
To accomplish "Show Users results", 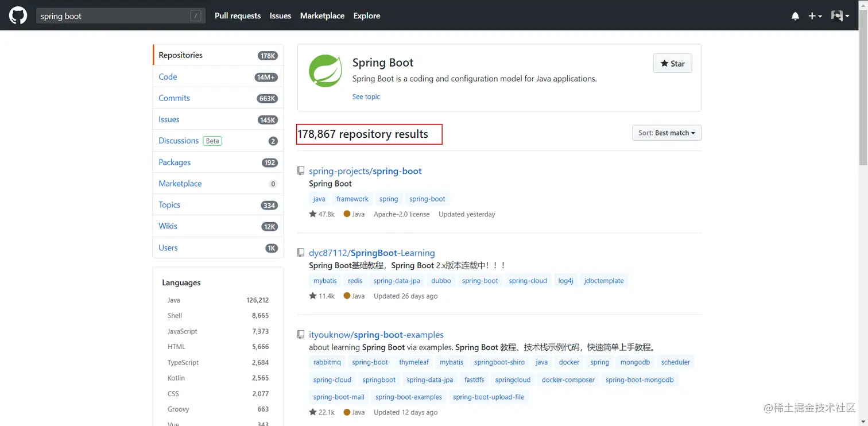I will [x=218, y=248].
